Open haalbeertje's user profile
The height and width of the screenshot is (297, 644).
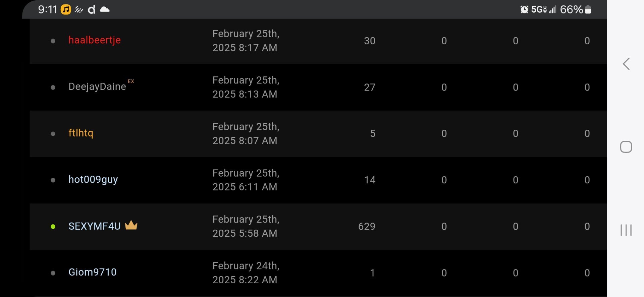coord(95,40)
